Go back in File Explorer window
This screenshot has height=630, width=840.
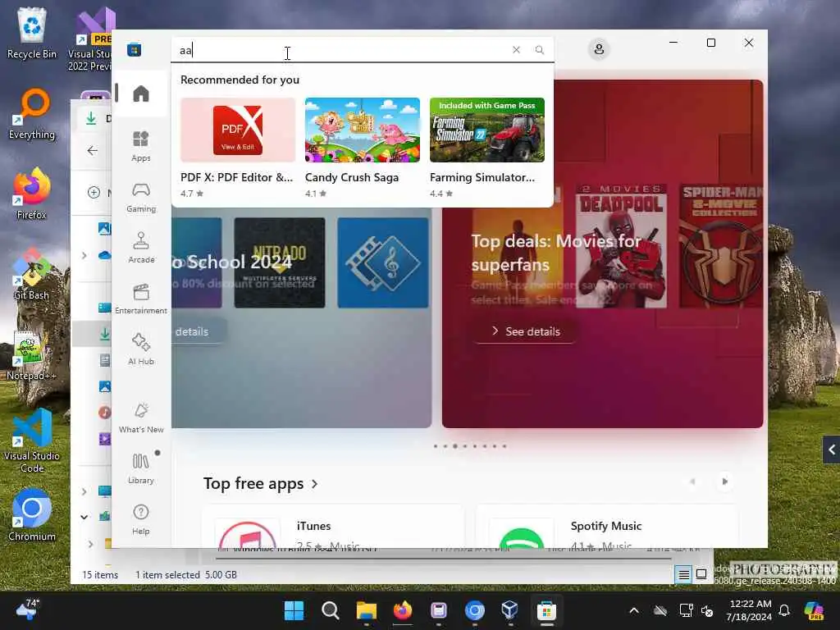tap(92, 151)
